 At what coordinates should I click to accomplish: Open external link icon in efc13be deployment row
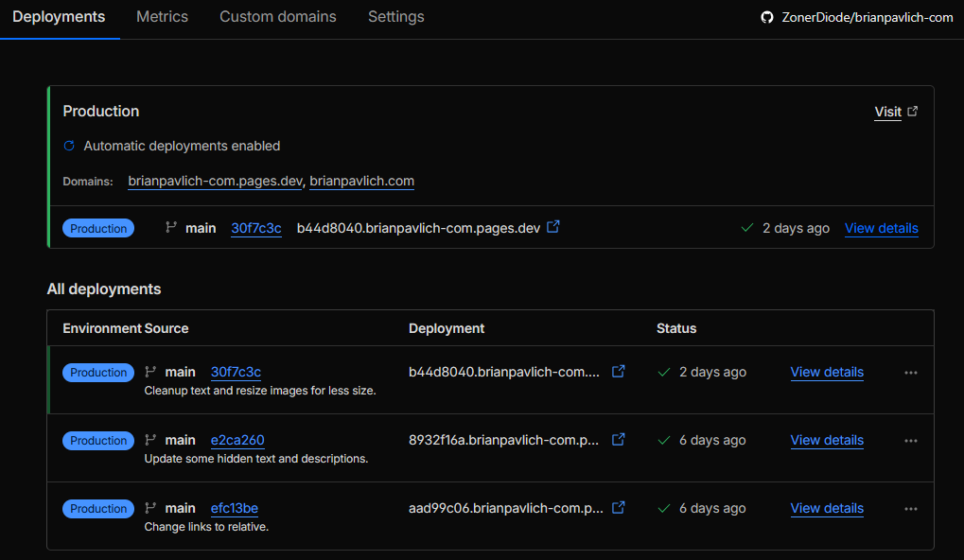click(x=619, y=508)
